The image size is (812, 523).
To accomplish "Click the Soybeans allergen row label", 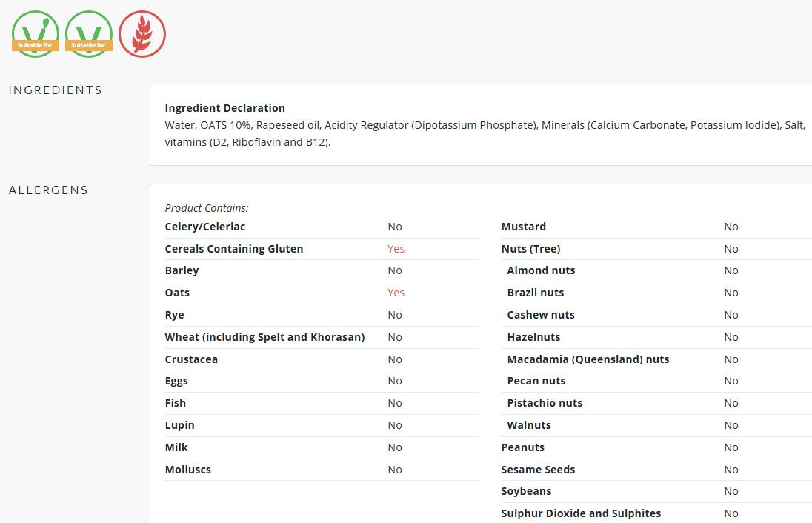I will pyautogui.click(x=526, y=491).
